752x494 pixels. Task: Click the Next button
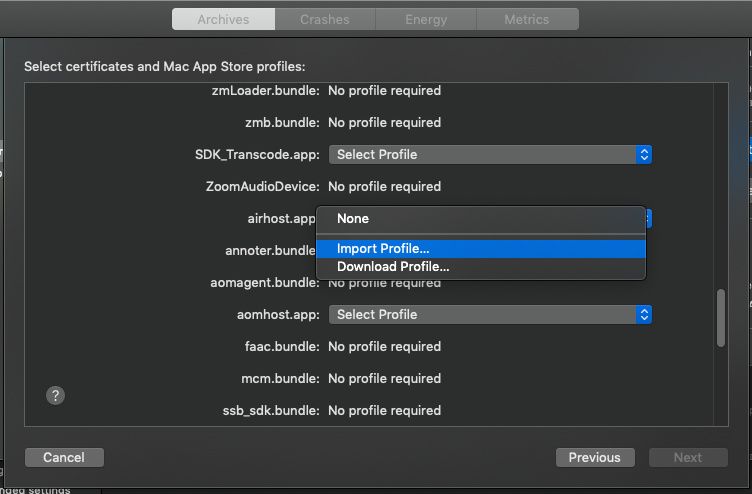(x=687, y=457)
